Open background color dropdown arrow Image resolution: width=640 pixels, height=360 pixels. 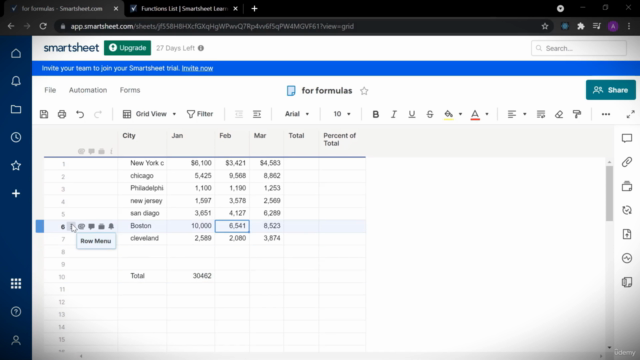[x=460, y=114]
